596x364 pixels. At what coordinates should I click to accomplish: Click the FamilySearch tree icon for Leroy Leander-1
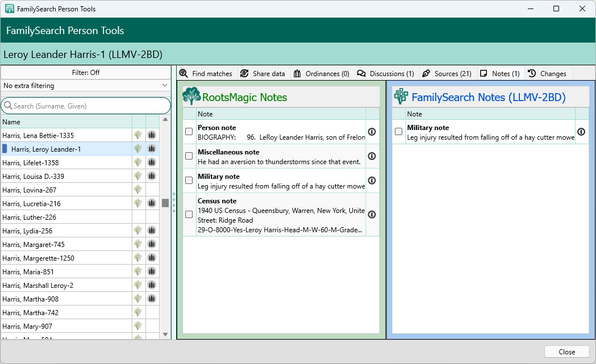138,149
